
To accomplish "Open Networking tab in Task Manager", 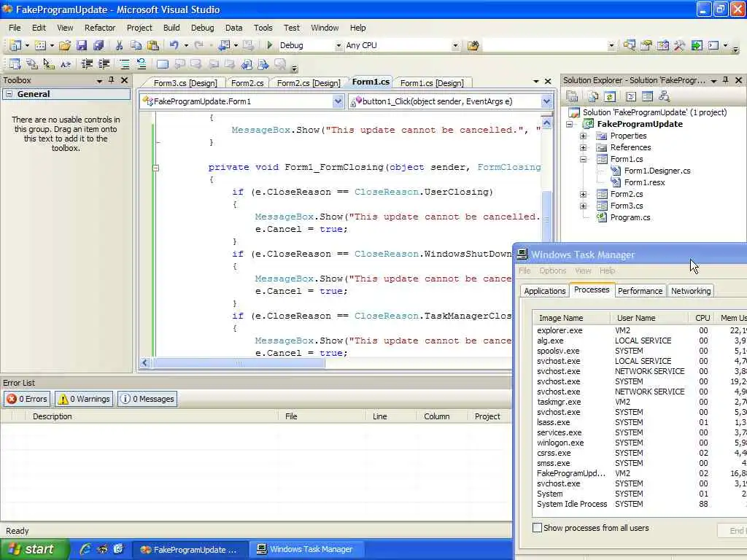I will (691, 291).
